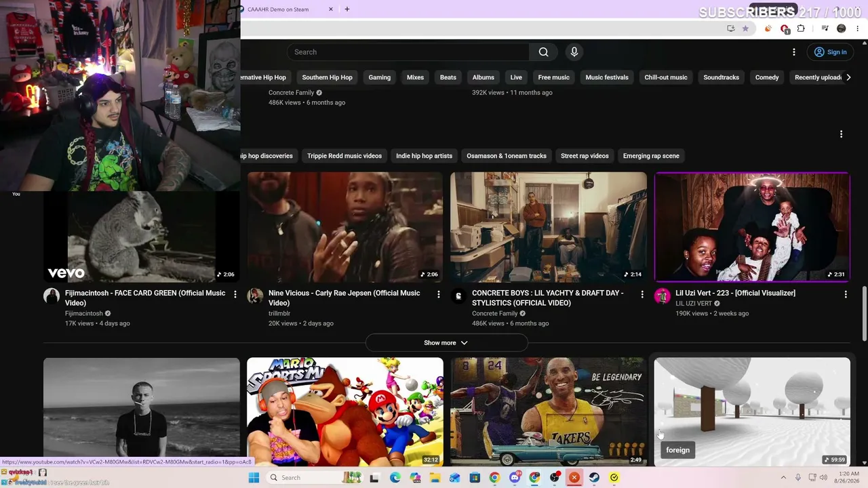Click the page vertical scrollbar
The image size is (868, 488).
864,314
